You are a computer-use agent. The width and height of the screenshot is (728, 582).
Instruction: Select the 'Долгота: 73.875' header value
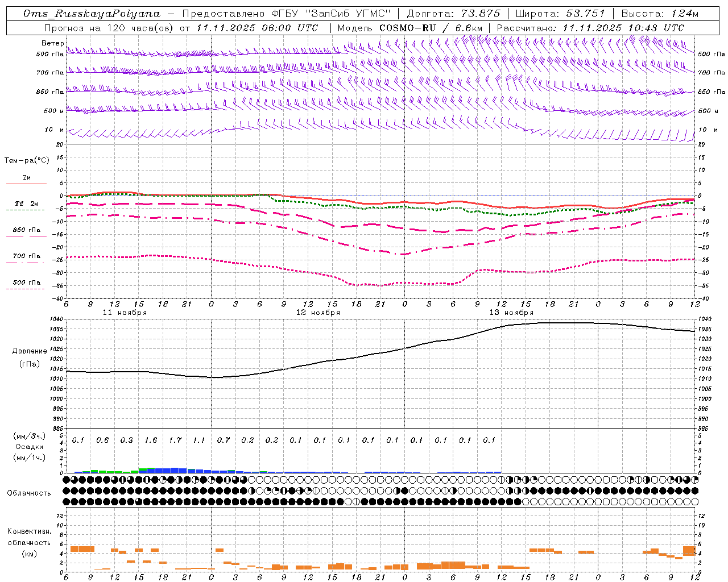click(x=454, y=14)
